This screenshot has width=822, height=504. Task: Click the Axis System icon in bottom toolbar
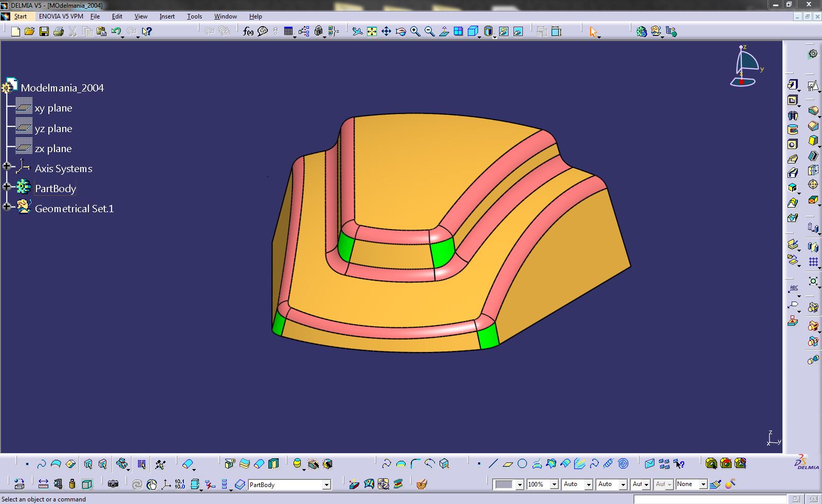[166, 484]
